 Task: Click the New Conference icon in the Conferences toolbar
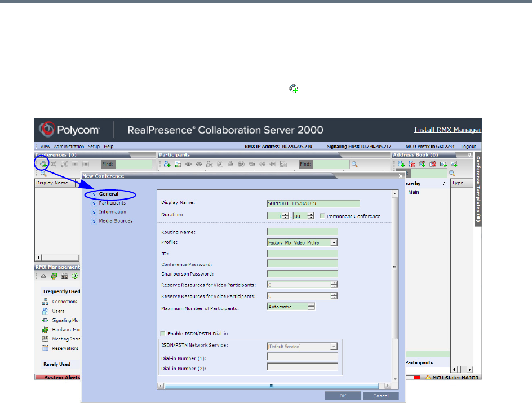(x=43, y=164)
